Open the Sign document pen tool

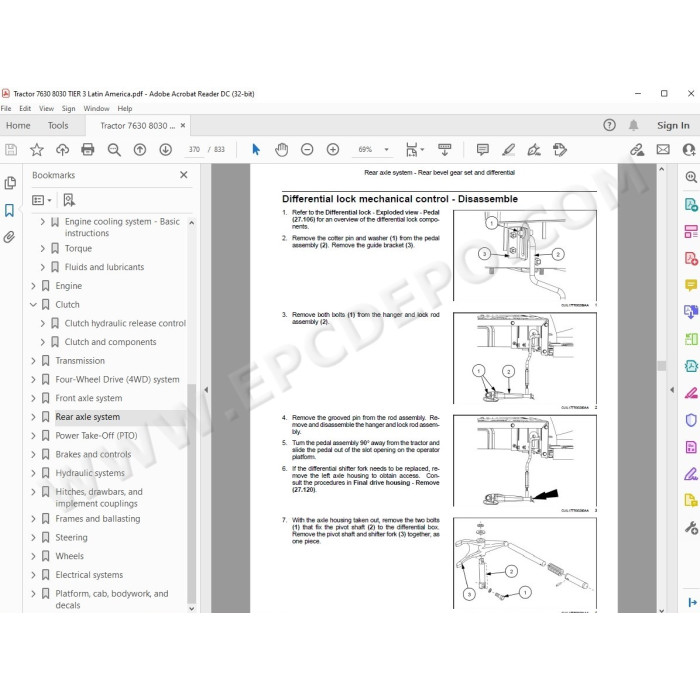pos(534,150)
